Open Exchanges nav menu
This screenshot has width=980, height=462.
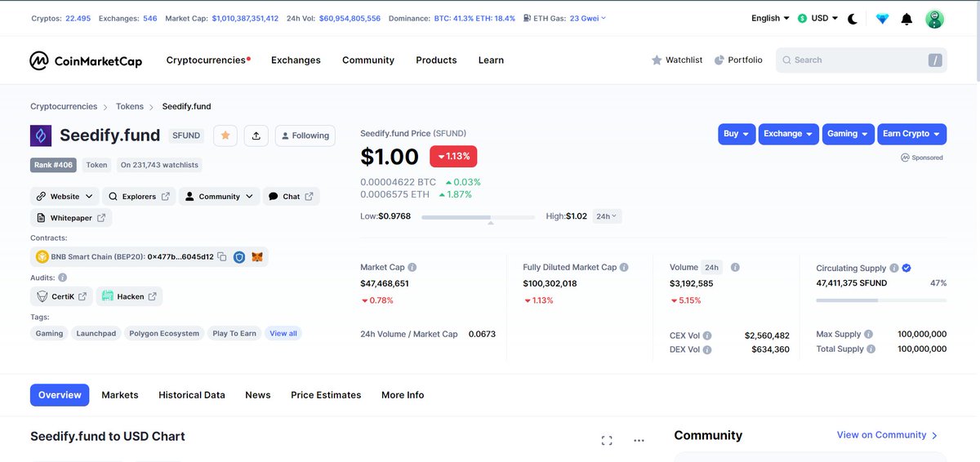296,60
